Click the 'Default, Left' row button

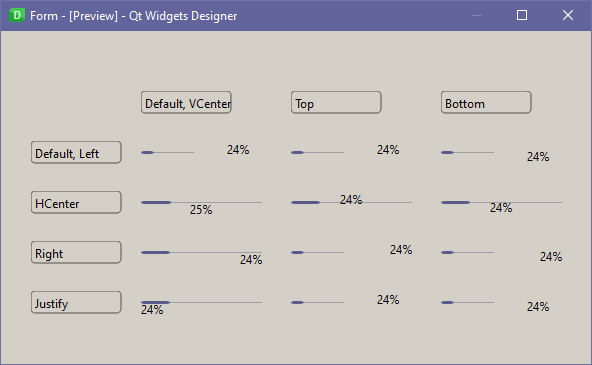(76, 152)
